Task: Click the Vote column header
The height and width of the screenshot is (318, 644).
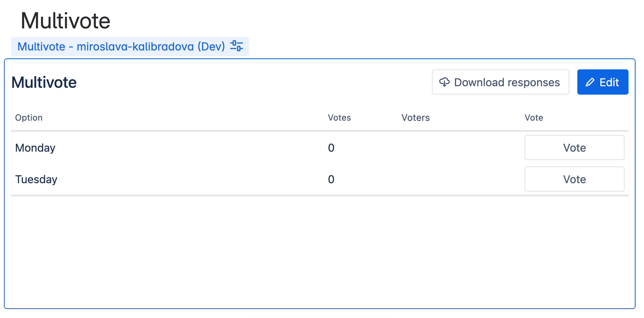Action: [x=534, y=117]
